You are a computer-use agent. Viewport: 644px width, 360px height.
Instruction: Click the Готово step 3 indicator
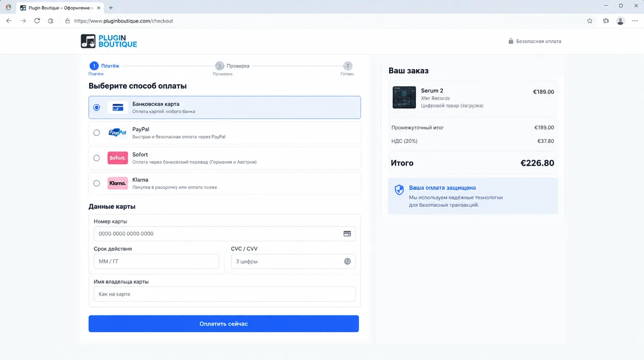coord(348,66)
